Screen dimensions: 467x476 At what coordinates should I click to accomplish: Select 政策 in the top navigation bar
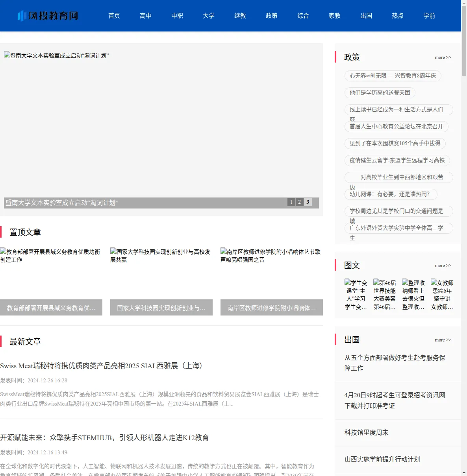[272, 16]
